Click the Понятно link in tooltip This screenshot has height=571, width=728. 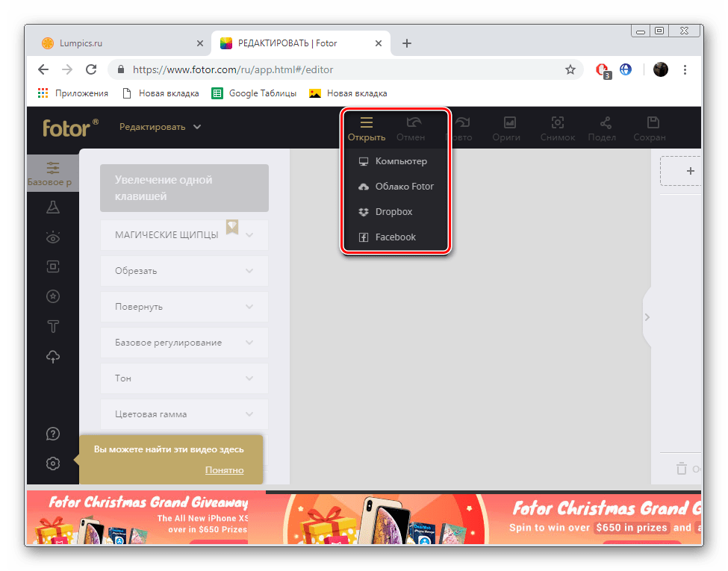(224, 470)
